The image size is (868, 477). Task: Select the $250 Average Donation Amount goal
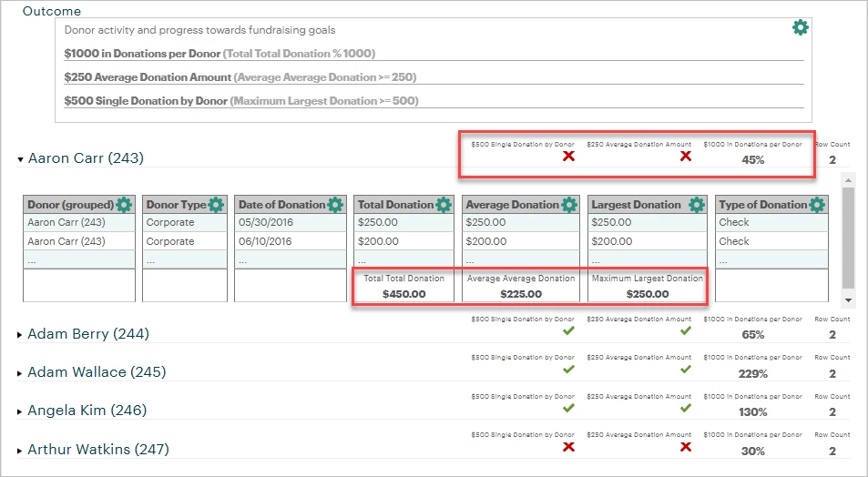pos(434,77)
